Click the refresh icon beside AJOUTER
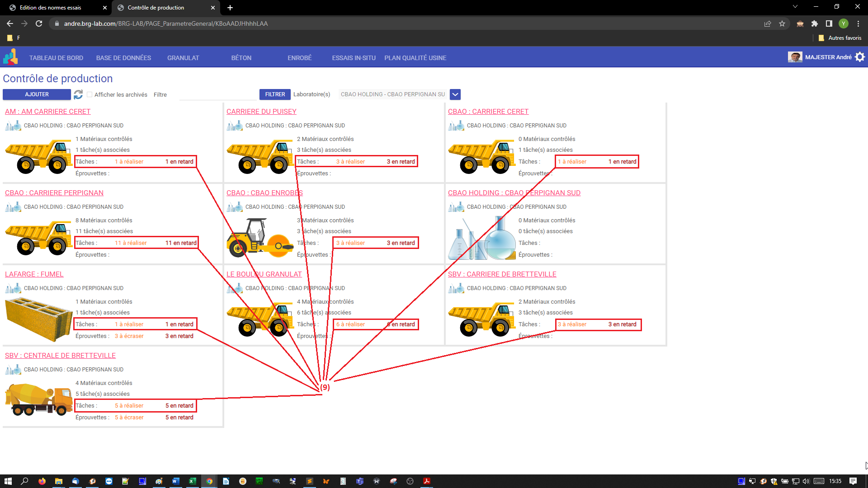Screen dimensions: 868x488 point(78,94)
